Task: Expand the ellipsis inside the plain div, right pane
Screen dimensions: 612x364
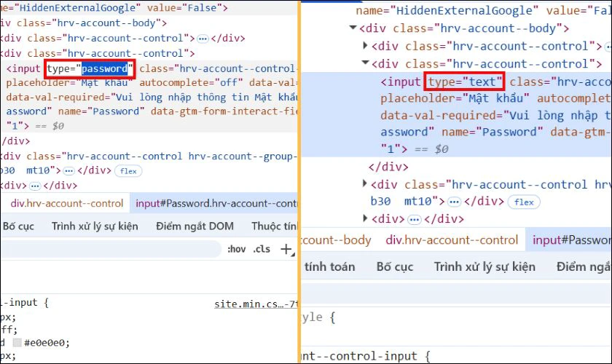Action: coord(414,220)
